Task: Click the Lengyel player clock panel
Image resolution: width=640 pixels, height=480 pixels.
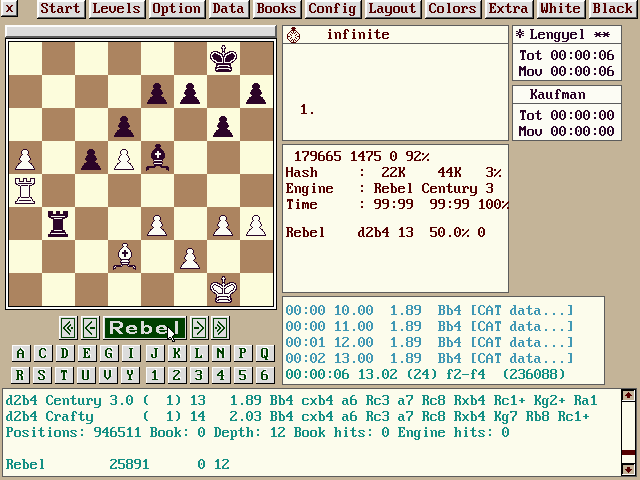Action: [x=567, y=53]
